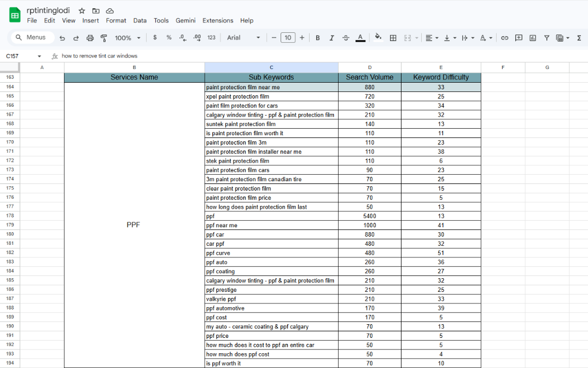
Task: Toggle italic text style
Action: click(x=331, y=38)
